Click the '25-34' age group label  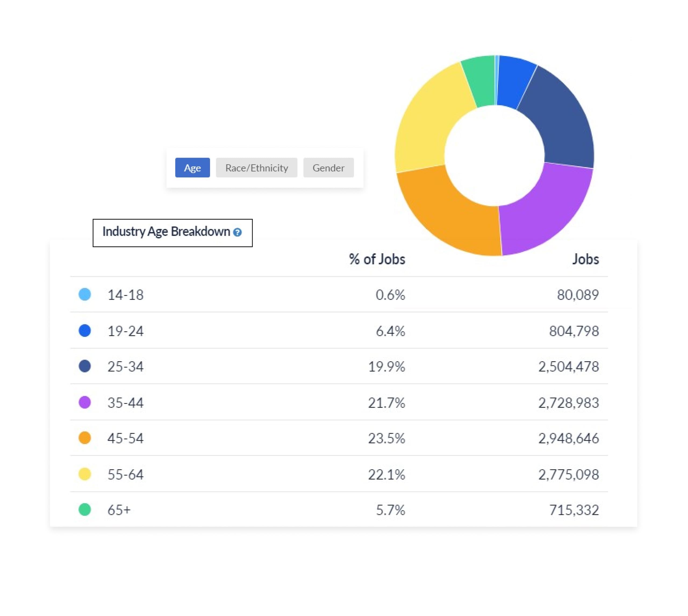[126, 366]
